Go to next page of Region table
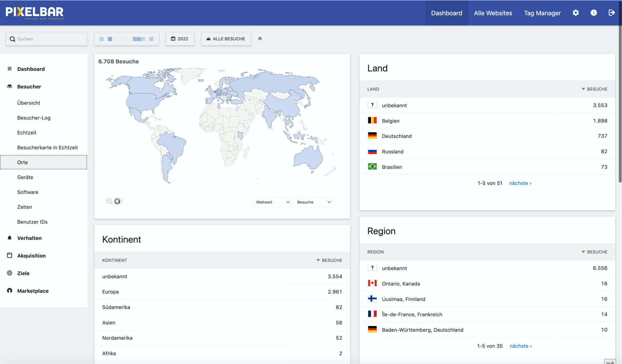Image resolution: width=622 pixels, height=364 pixels. click(x=520, y=346)
